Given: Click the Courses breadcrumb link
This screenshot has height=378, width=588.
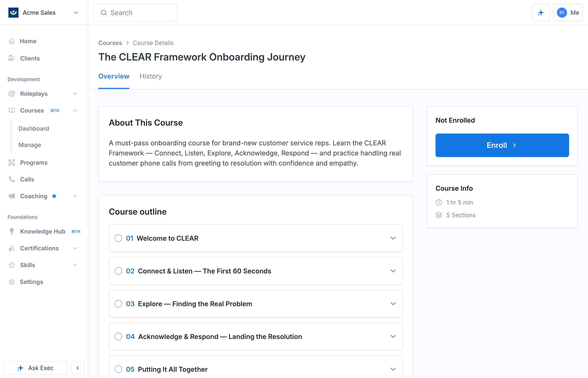Looking at the screenshot, I should 110,43.
